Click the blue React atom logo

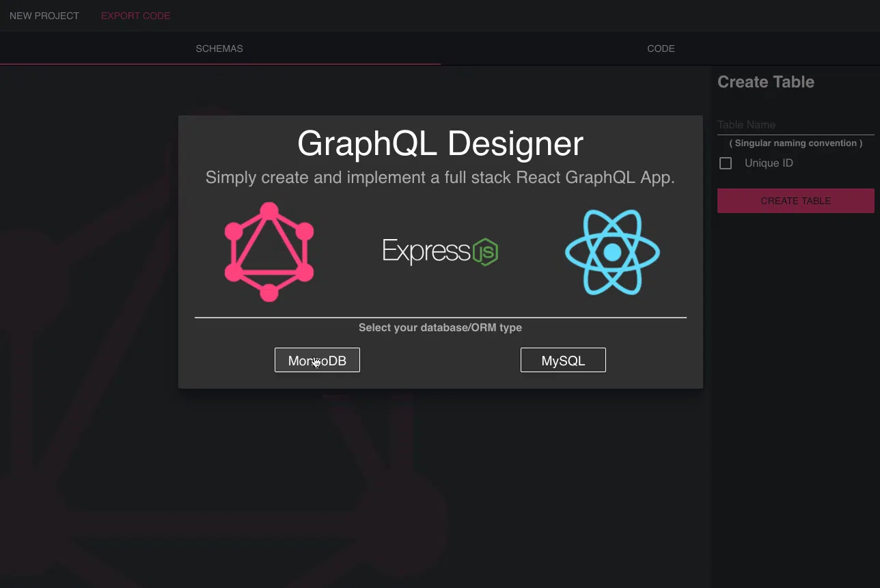point(612,252)
